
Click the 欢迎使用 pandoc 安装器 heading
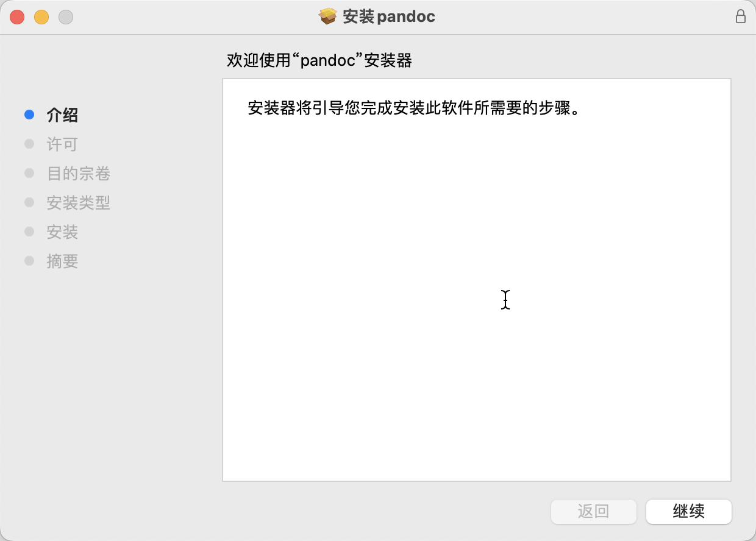pos(320,60)
